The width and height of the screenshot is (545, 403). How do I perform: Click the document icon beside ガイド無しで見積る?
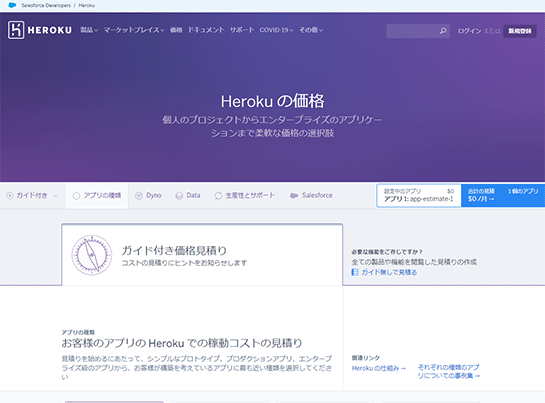click(355, 272)
